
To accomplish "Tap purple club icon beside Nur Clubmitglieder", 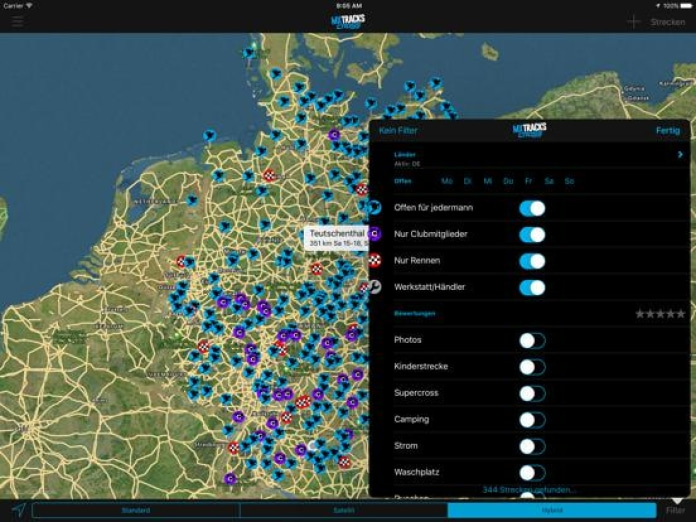I will pyautogui.click(x=375, y=233).
